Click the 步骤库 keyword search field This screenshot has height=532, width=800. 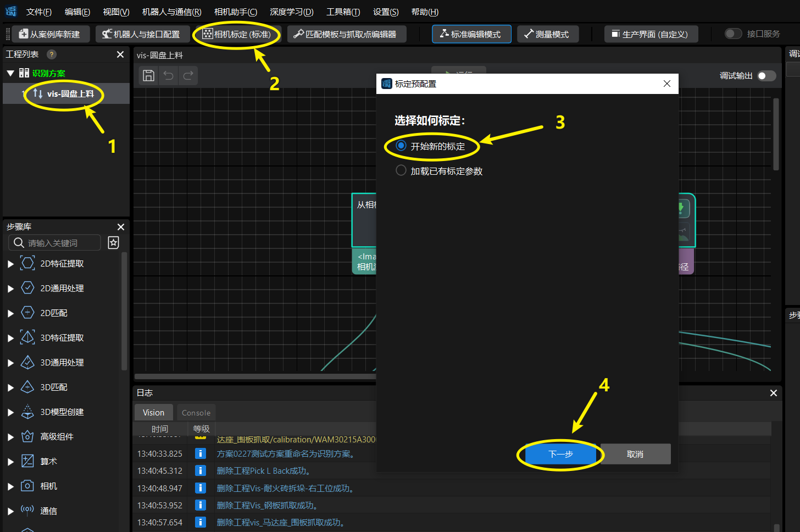click(54, 243)
